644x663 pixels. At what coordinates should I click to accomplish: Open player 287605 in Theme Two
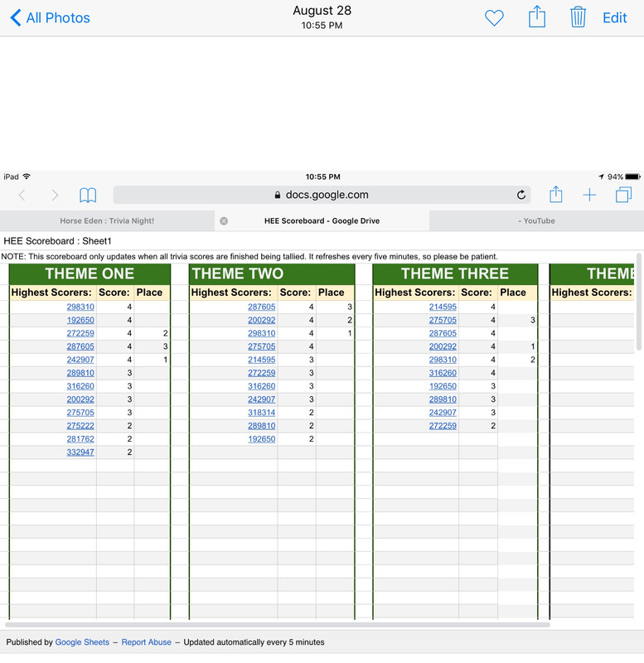pos(261,307)
